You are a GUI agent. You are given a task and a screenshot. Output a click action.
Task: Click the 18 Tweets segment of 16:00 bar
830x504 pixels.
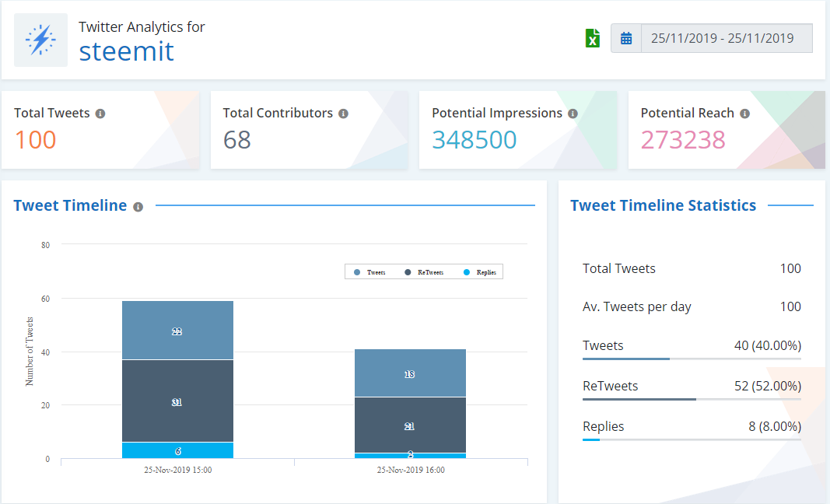point(410,373)
